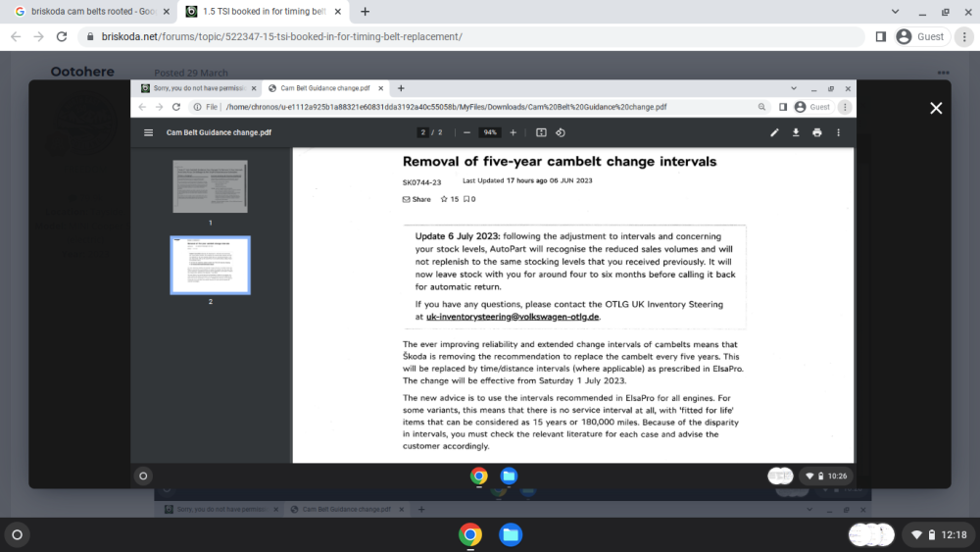Close the lightbox image overlay with X
This screenshot has height=552, width=980.
coord(936,108)
